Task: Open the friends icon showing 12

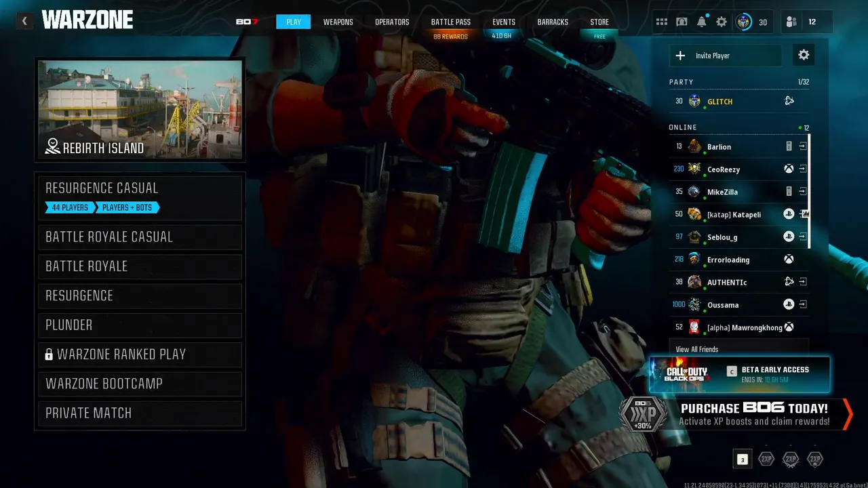Action: click(791, 22)
